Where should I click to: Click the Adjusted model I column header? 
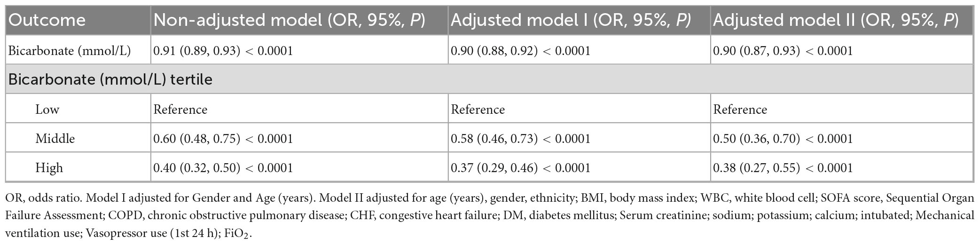click(571, 20)
